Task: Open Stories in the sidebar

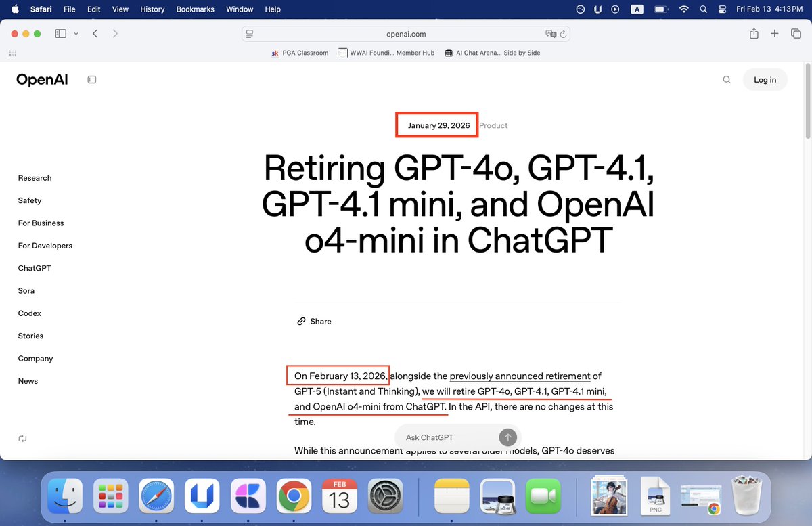Action: tap(30, 336)
